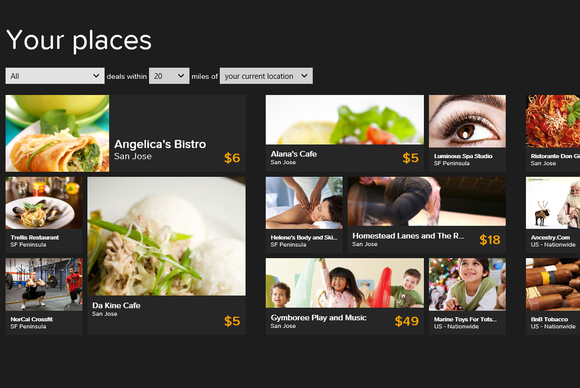580x388 pixels.
Task: Click the $6 price on Angelica's Bistro
Action: [232, 158]
